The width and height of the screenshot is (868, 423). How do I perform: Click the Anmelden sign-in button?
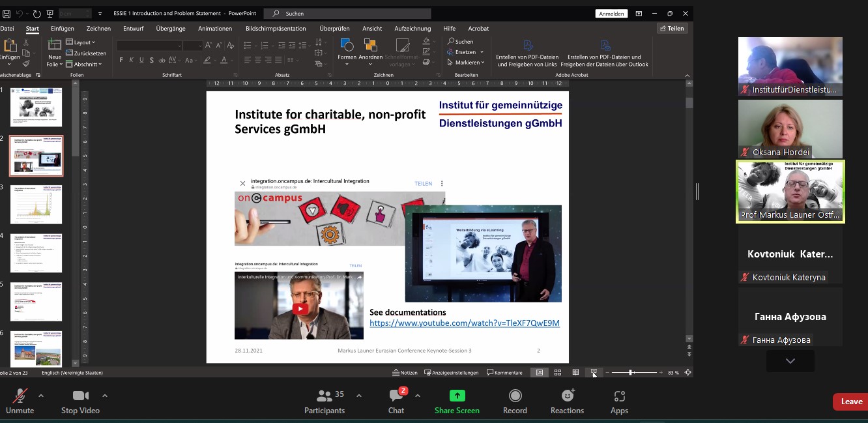pyautogui.click(x=611, y=14)
